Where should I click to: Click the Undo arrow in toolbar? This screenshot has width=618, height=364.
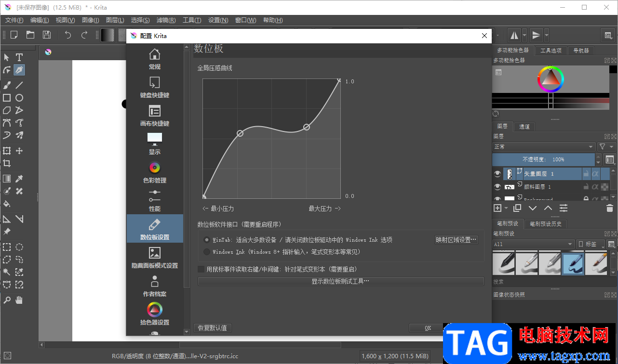coord(68,35)
